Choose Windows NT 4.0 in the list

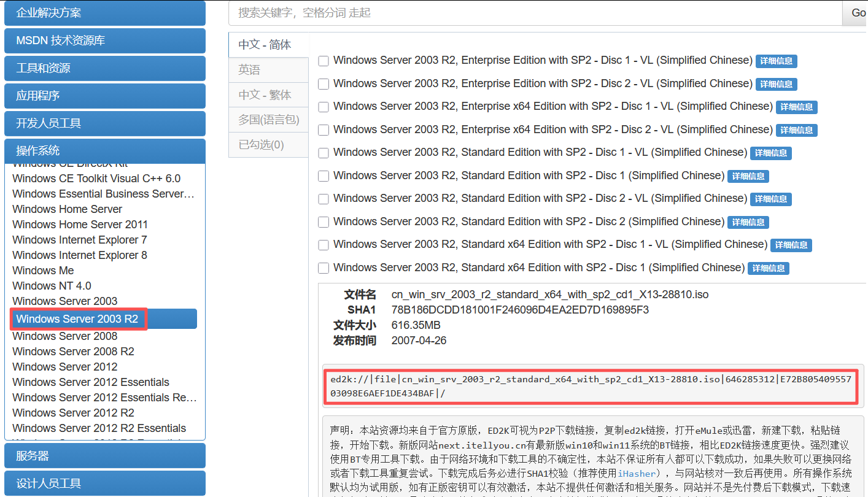(x=52, y=286)
